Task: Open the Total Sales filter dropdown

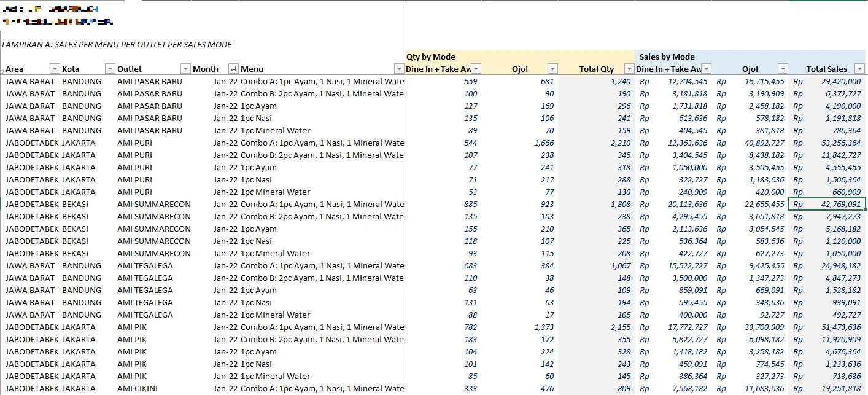Action: point(859,69)
